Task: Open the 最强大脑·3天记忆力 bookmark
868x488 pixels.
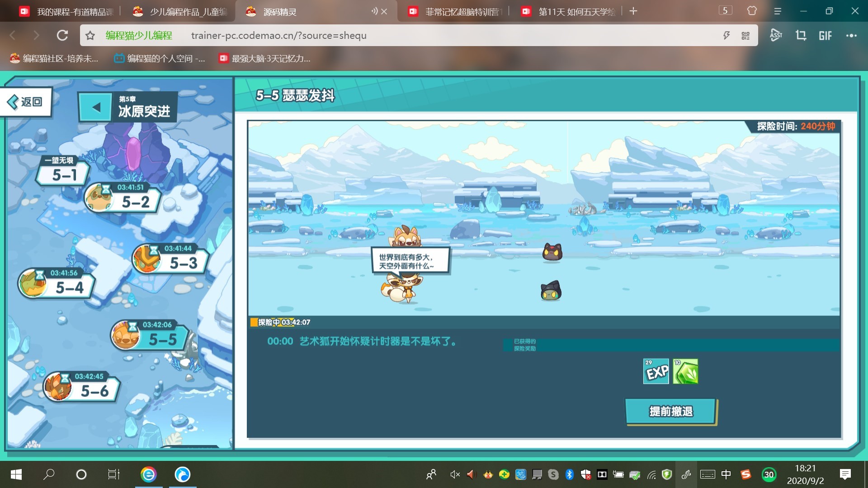Action: pos(264,58)
